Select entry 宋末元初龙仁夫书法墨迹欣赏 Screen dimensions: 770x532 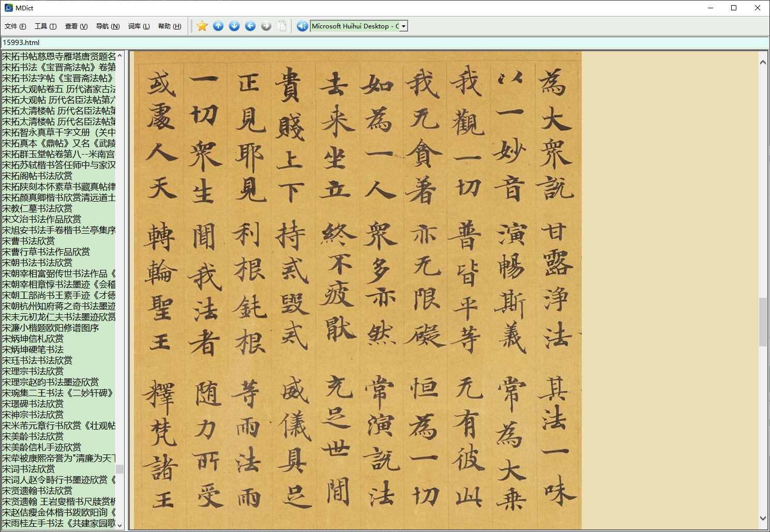58,317
